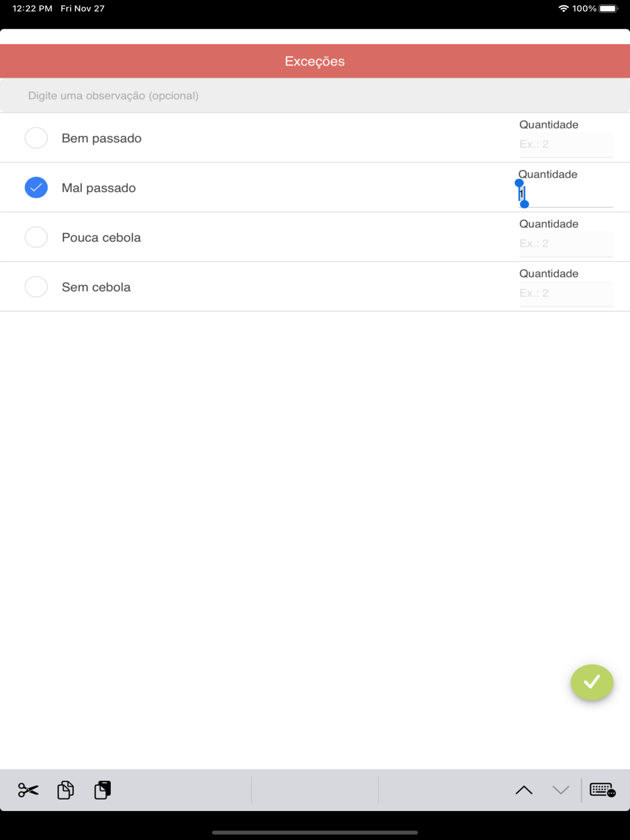
Task: Select the Pouca cebola option
Action: coord(36,237)
